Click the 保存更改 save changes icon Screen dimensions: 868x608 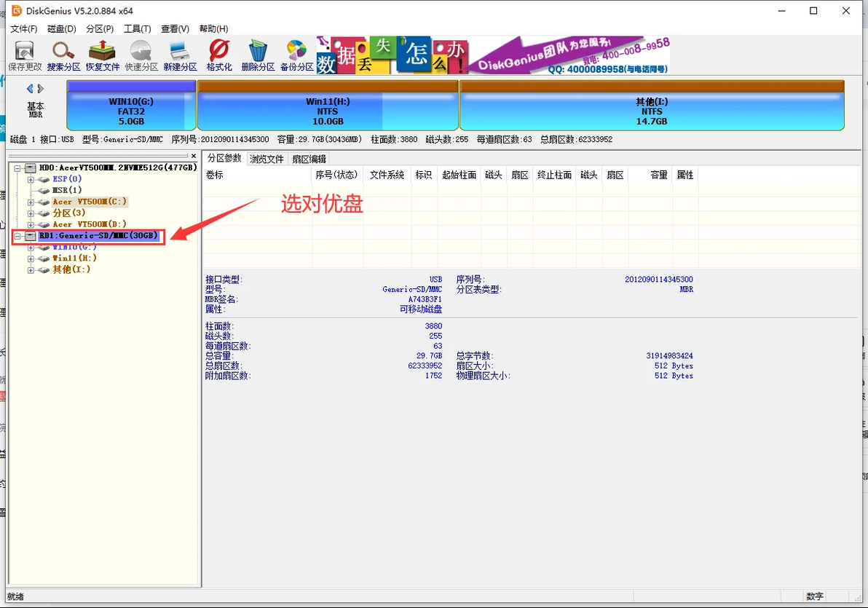tap(24, 54)
